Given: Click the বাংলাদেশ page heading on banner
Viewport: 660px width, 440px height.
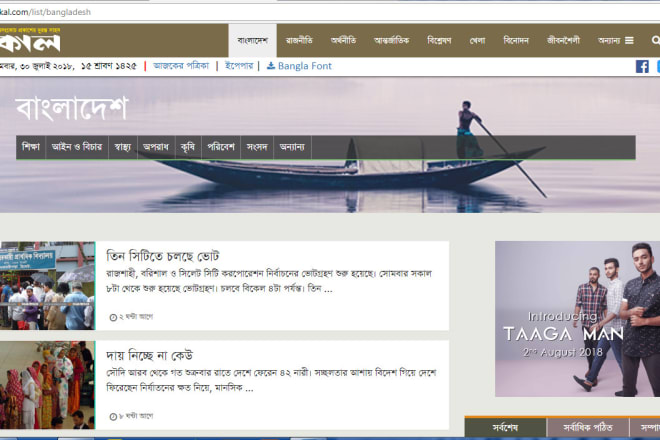Looking at the screenshot, I should [x=72, y=108].
